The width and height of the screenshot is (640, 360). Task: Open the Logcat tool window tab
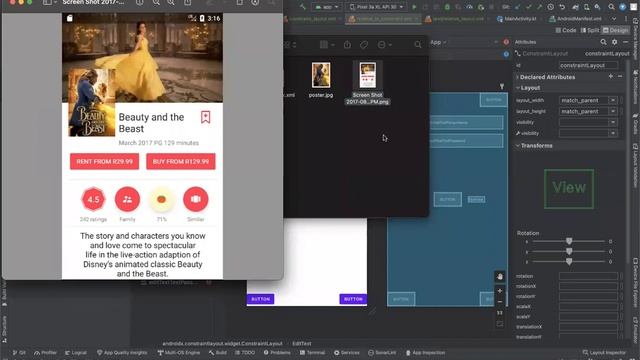click(76, 353)
